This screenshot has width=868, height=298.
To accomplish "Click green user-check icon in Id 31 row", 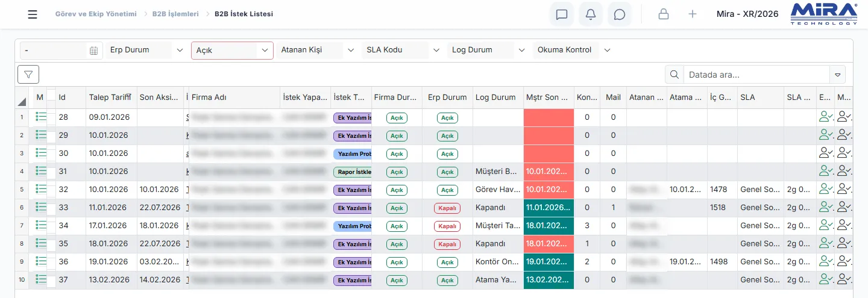I will click(x=826, y=172).
